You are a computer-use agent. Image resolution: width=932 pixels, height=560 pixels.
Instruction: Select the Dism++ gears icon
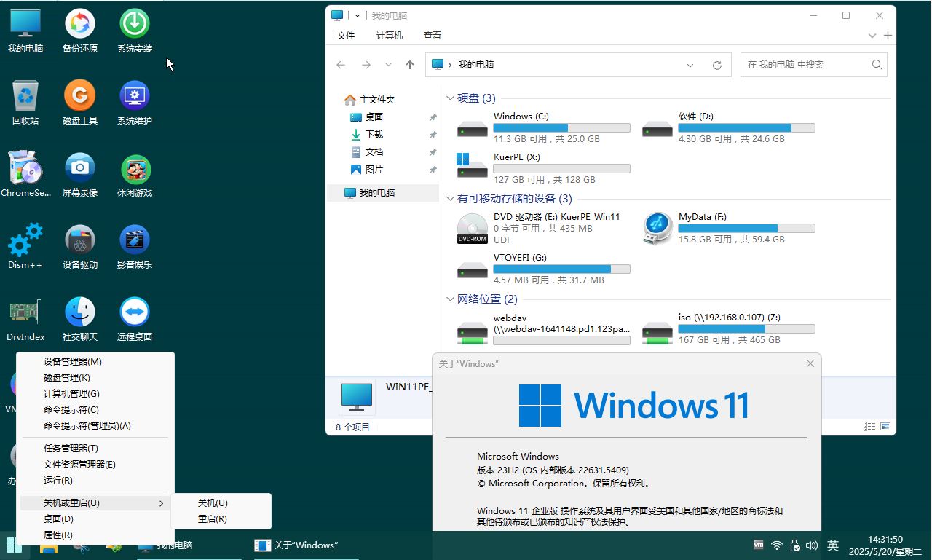(25, 248)
